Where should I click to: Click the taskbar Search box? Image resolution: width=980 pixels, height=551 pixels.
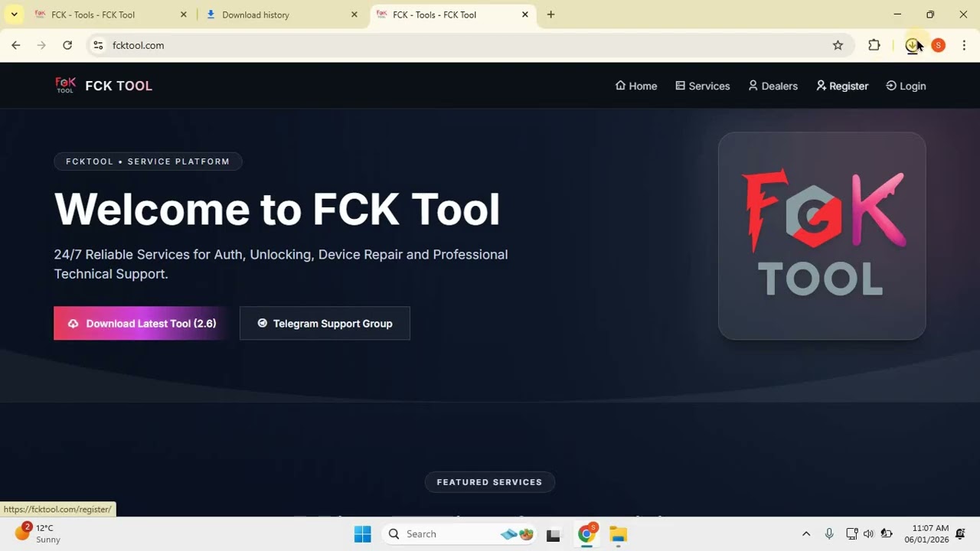click(x=459, y=534)
